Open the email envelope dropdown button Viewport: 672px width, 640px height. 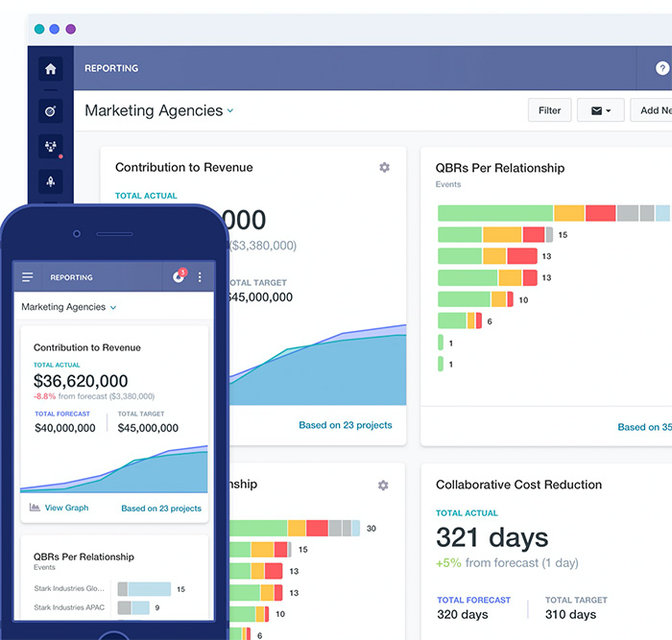pyautogui.click(x=601, y=110)
